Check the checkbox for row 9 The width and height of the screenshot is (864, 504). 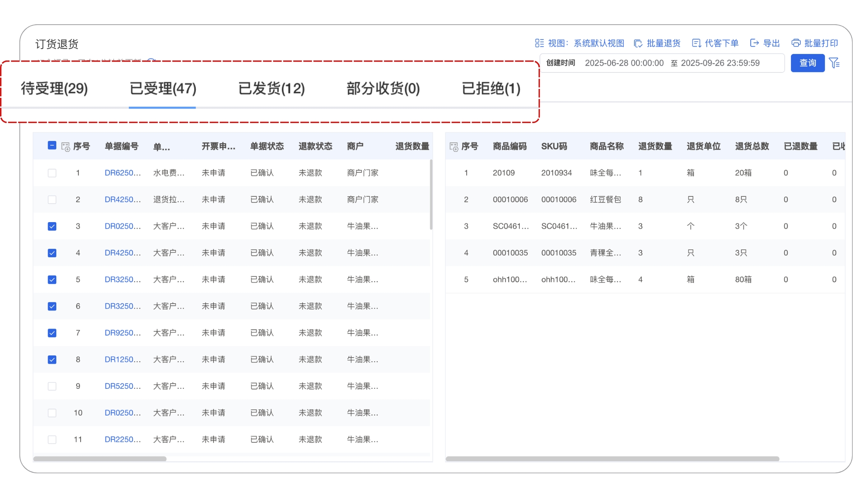pyautogui.click(x=52, y=386)
